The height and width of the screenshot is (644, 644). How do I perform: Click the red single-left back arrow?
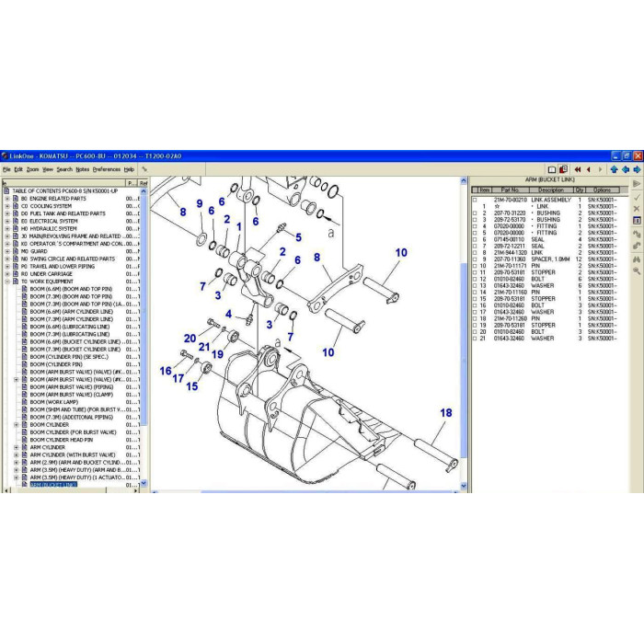coord(589,169)
